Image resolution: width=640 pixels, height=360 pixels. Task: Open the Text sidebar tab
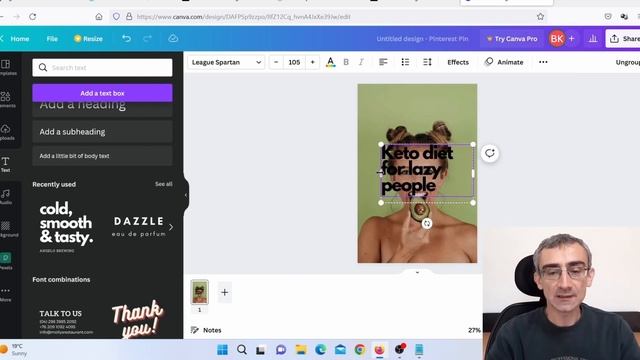[x=6, y=164]
